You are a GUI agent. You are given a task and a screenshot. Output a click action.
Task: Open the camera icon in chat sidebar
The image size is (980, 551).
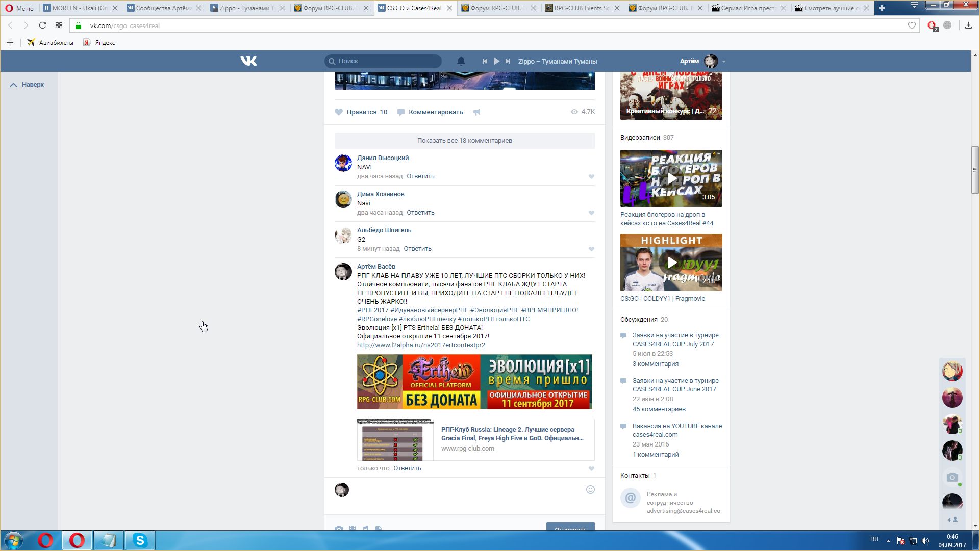pyautogui.click(x=952, y=478)
